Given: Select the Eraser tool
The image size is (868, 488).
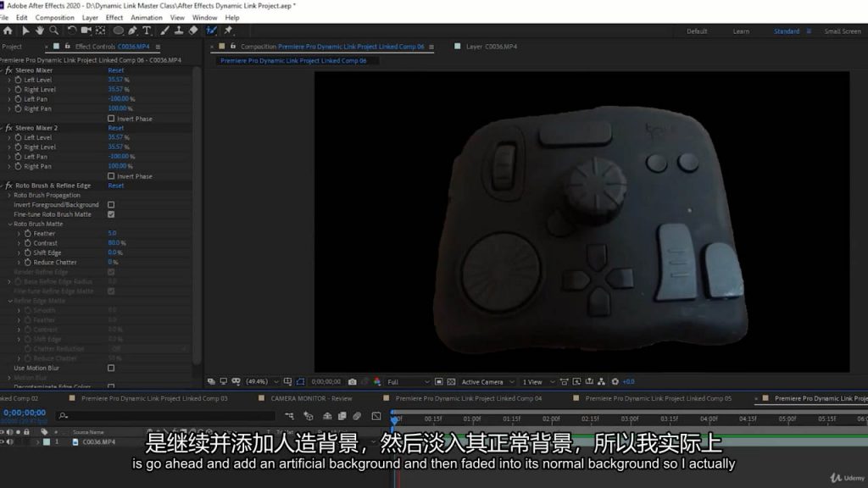Looking at the screenshot, I should tap(193, 31).
